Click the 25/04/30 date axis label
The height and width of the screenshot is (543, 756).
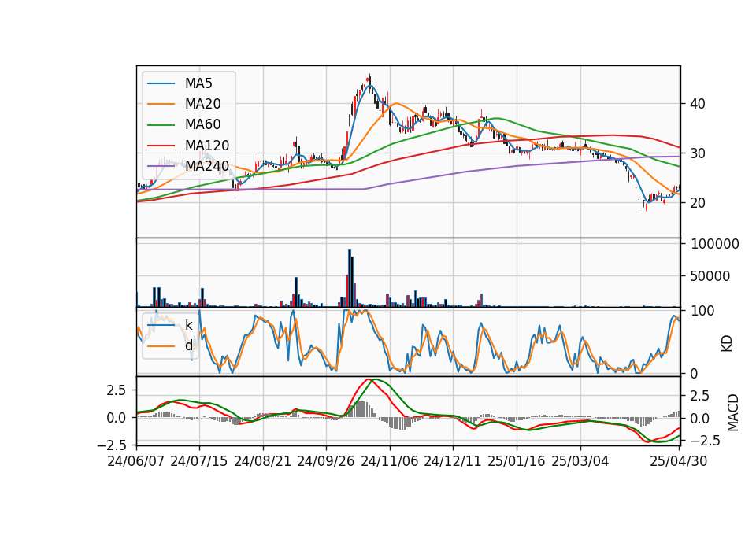pyautogui.click(x=678, y=461)
